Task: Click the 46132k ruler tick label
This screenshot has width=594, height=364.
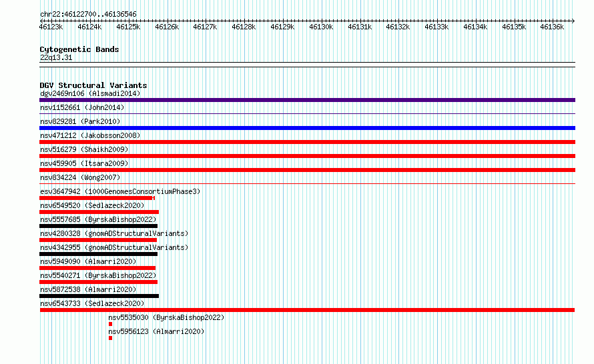Action: pos(398,27)
